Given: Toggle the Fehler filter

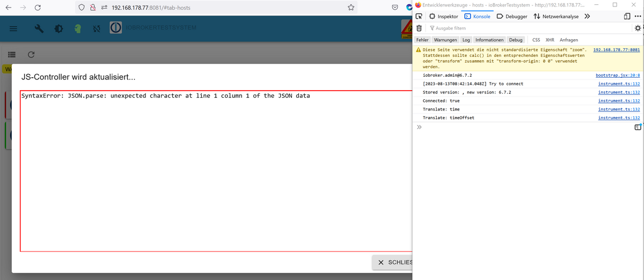Looking at the screenshot, I should (422, 40).
